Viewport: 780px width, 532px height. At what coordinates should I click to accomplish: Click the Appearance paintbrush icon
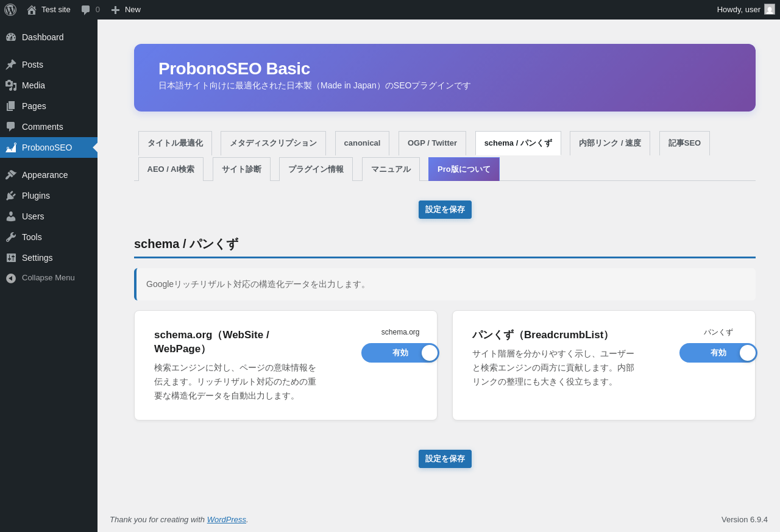point(11,175)
